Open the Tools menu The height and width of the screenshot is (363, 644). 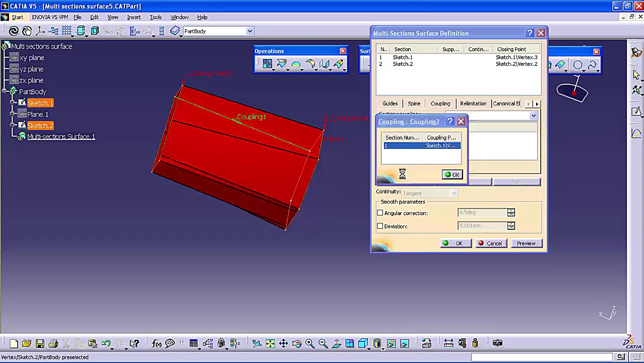(x=156, y=17)
